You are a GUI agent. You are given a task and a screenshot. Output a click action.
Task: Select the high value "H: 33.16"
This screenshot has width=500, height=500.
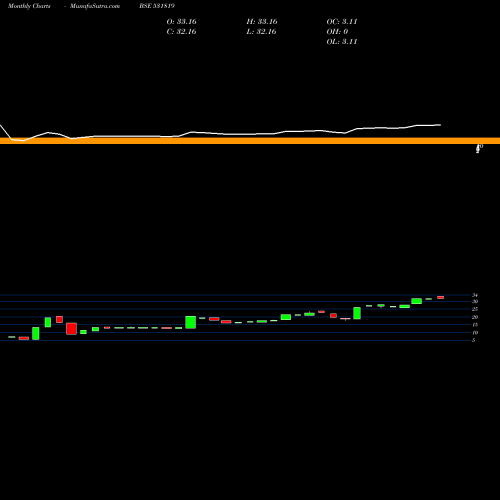(262, 22)
